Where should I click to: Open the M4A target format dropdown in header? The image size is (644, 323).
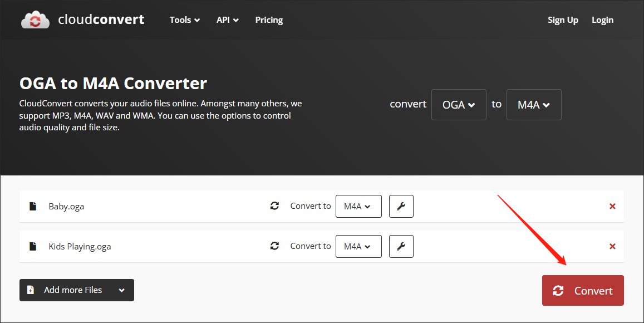(534, 105)
